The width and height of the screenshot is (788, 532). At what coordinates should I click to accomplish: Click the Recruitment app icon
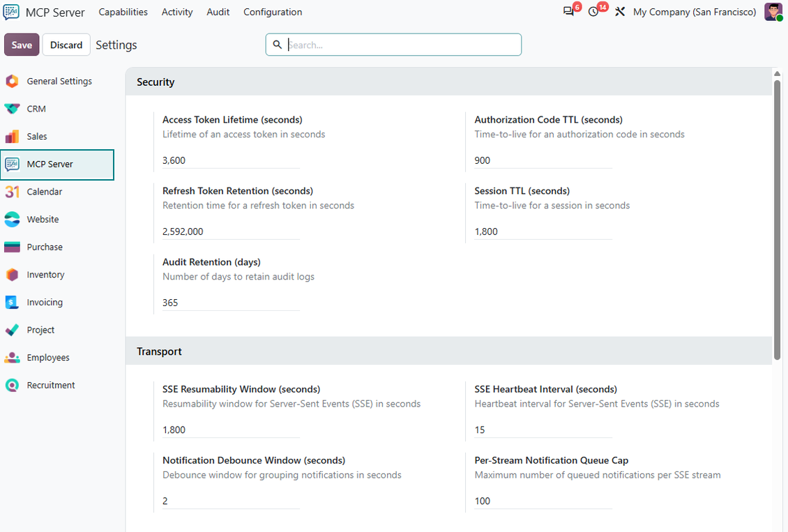pyautogui.click(x=12, y=385)
